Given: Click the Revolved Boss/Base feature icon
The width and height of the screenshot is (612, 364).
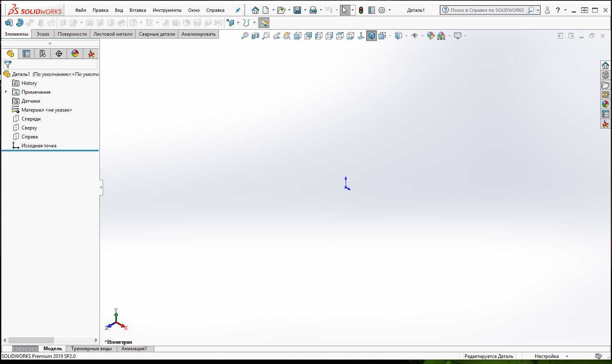Looking at the screenshot, I should [19, 23].
